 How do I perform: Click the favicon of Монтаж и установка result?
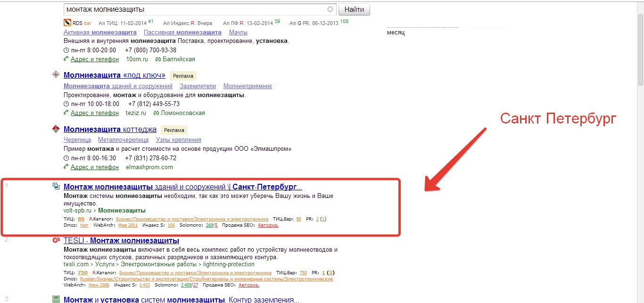[x=56, y=299]
